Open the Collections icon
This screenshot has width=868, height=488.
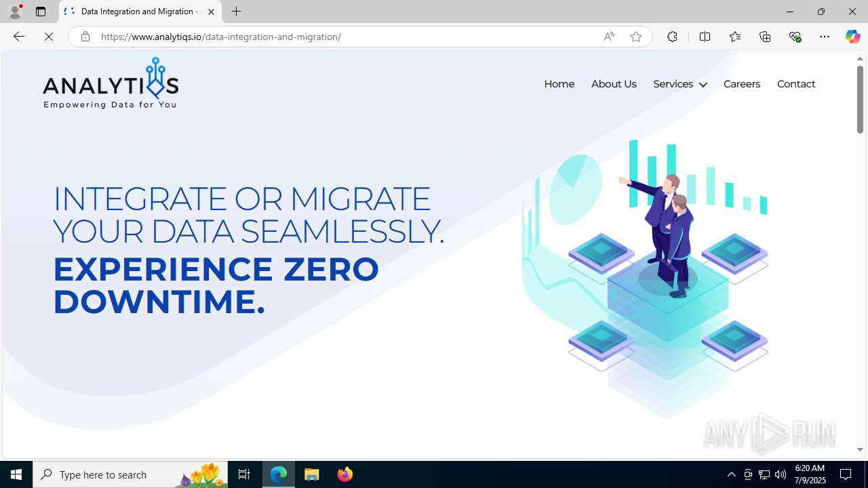tap(765, 37)
